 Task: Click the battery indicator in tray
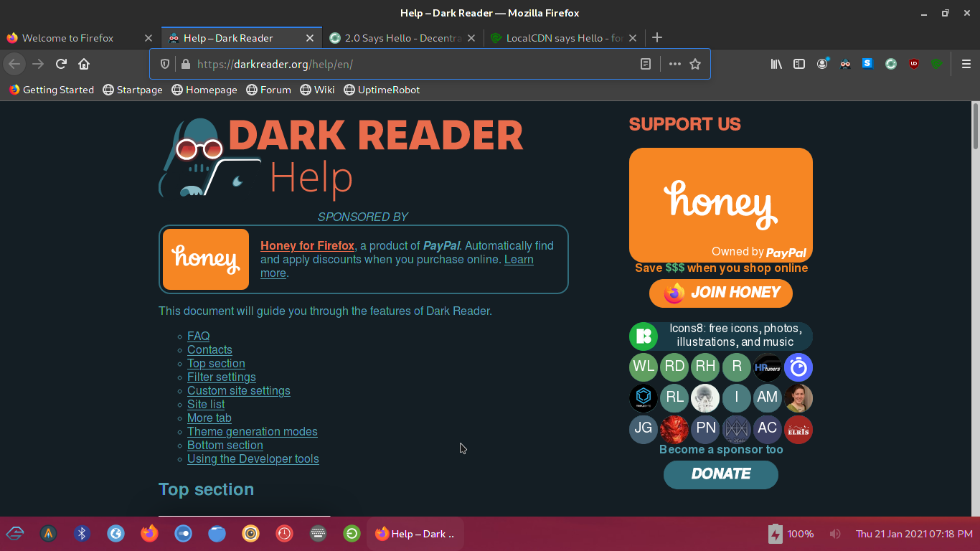coord(791,534)
